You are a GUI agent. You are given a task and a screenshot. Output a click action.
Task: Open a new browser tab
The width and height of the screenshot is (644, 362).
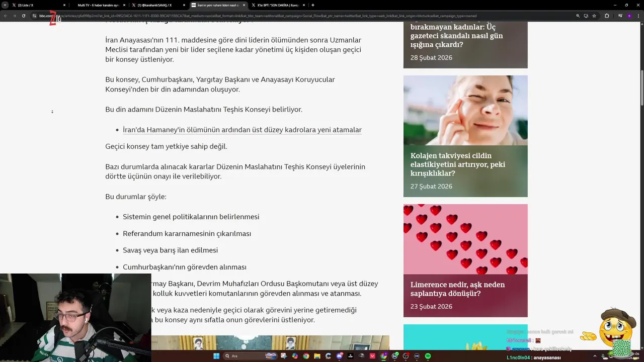click(313, 5)
